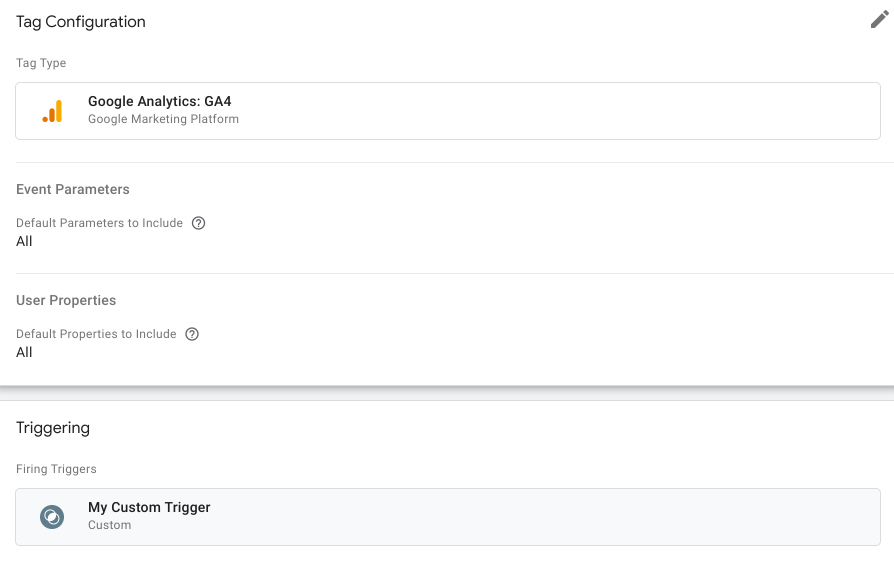The height and width of the screenshot is (561, 894).
Task: Click the Event Parameters heading
Action: pyautogui.click(x=73, y=189)
